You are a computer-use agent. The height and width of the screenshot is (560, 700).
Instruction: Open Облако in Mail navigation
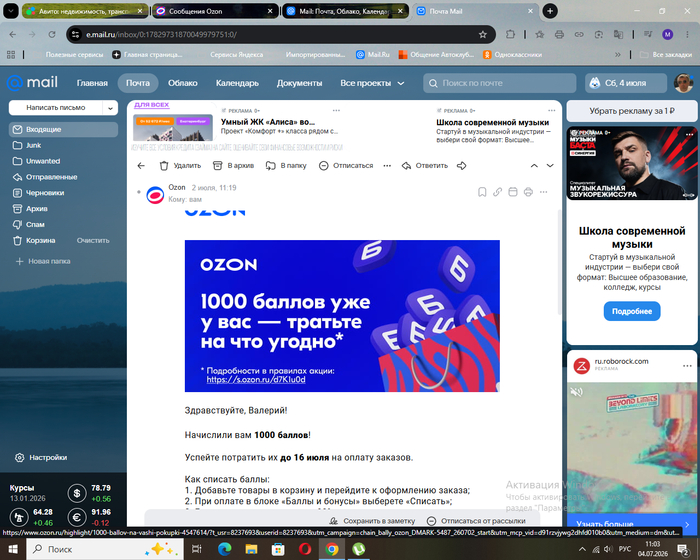(x=183, y=83)
